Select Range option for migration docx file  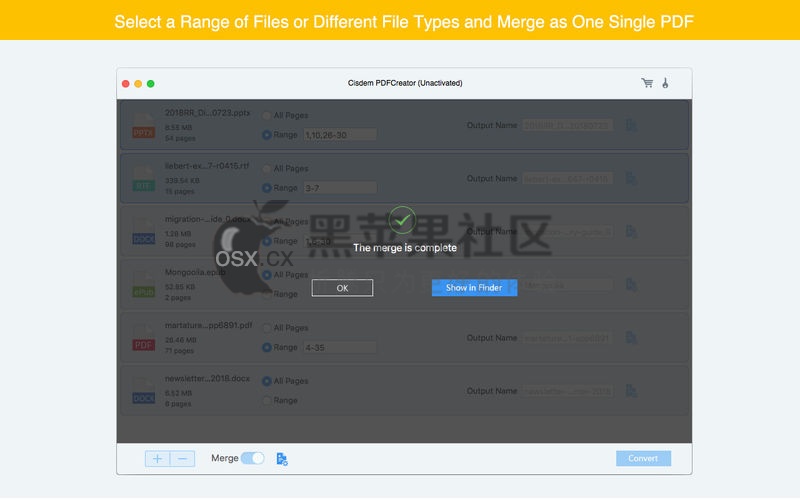[266, 241]
